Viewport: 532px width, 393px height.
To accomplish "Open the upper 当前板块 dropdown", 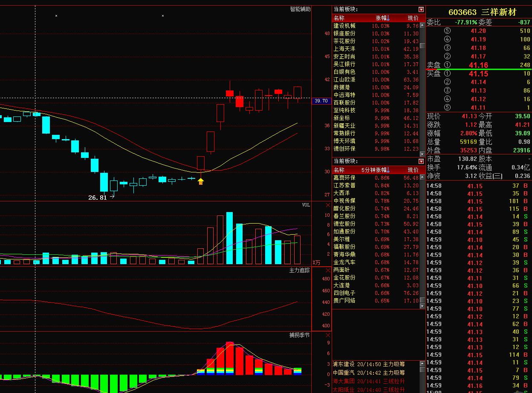I will tap(421, 9).
